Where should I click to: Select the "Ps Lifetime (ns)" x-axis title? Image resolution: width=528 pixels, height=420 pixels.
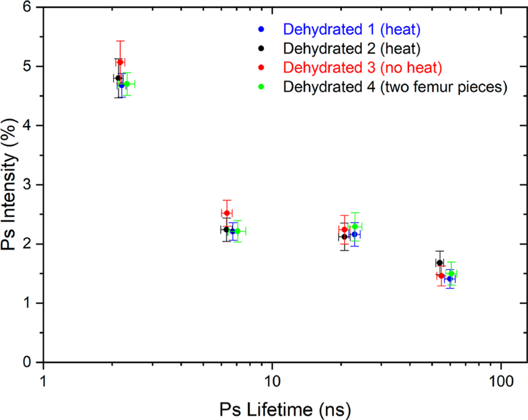click(x=285, y=409)
